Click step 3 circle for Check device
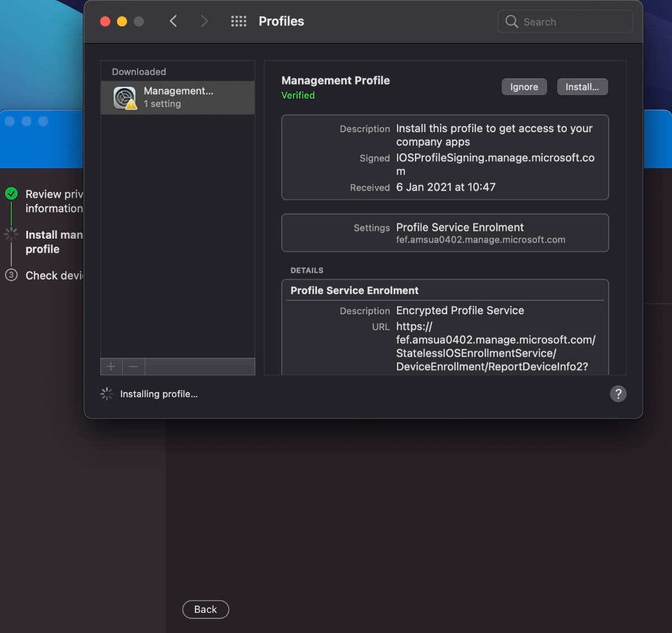Image resolution: width=672 pixels, height=633 pixels. click(x=11, y=275)
